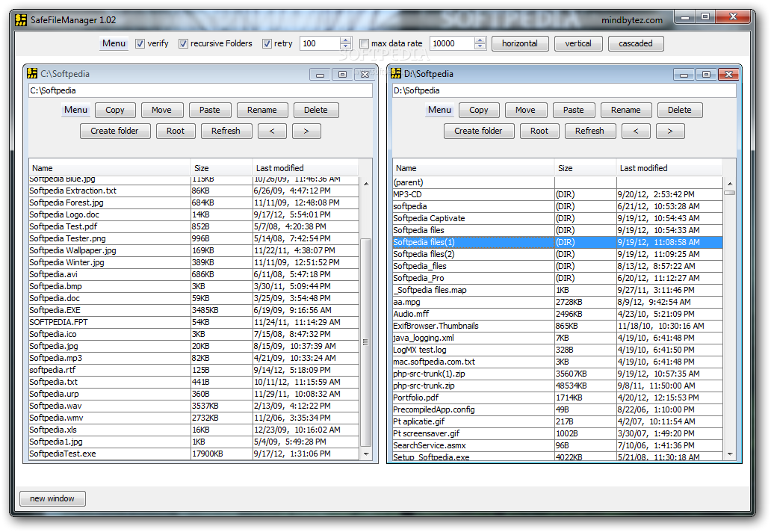The image size is (771, 532).
Task: Navigate back in the C:\Softpedia window
Action: point(272,131)
